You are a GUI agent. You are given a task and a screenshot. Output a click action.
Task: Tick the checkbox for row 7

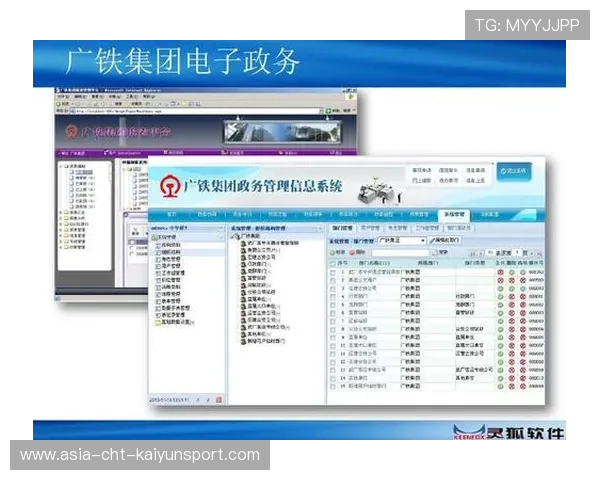pyautogui.click(x=333, y=321)
